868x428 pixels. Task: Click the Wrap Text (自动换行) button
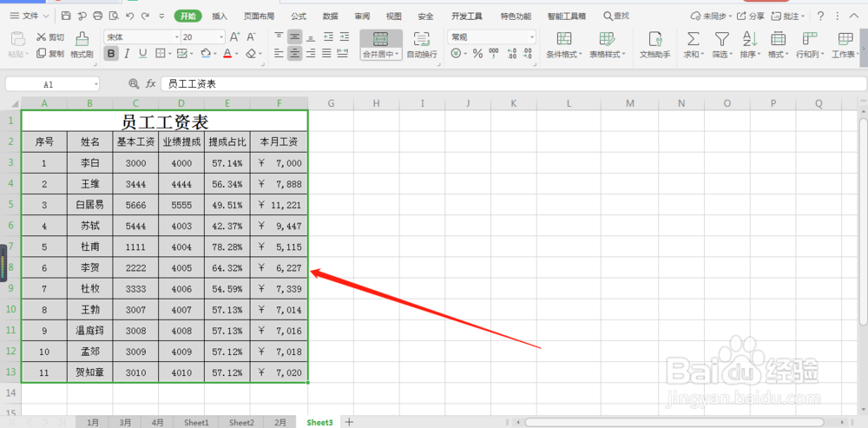pyautogui.click(x=422, y=45)
